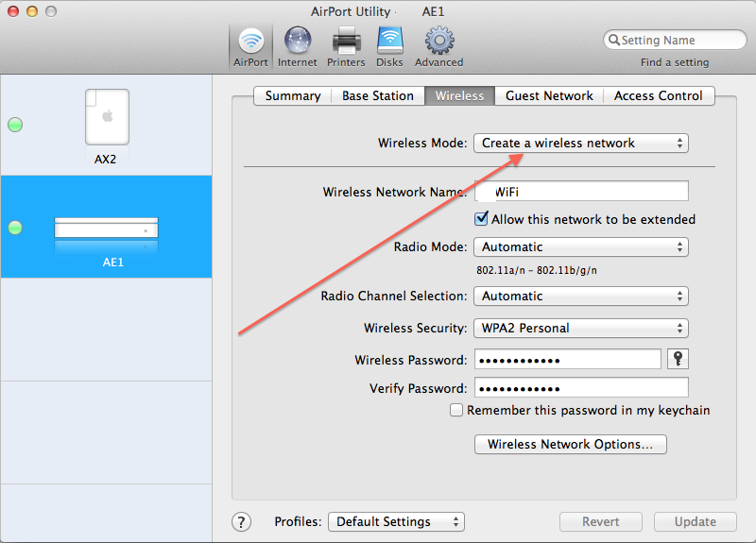
Task: Click the Update button
Action: pyautogui.click(x=696, y=522)
